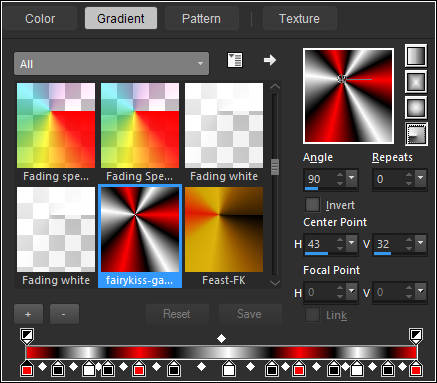
Task: Click the Reset button
Action: [177, 314]
